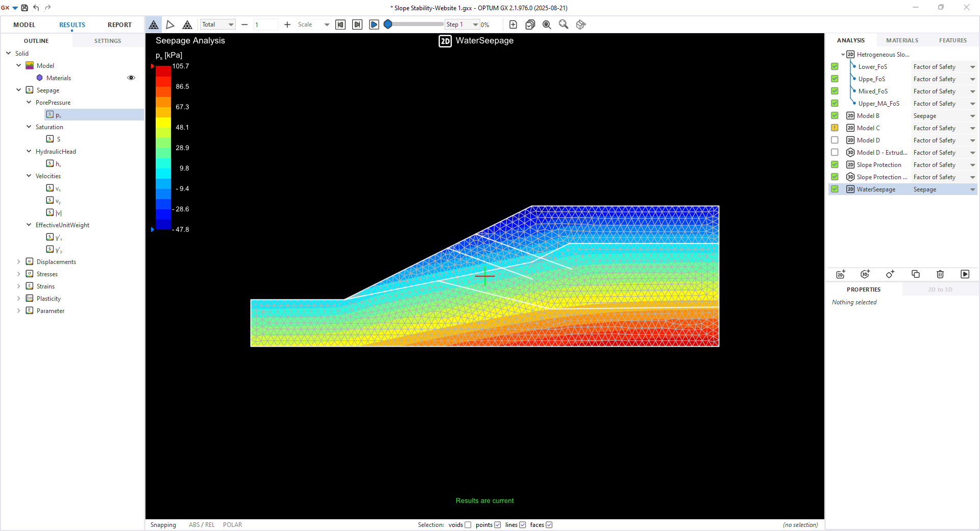Screen dimensions: 980x531
Task: Click the add new 2D stage icon
Action: pos(841,274)
